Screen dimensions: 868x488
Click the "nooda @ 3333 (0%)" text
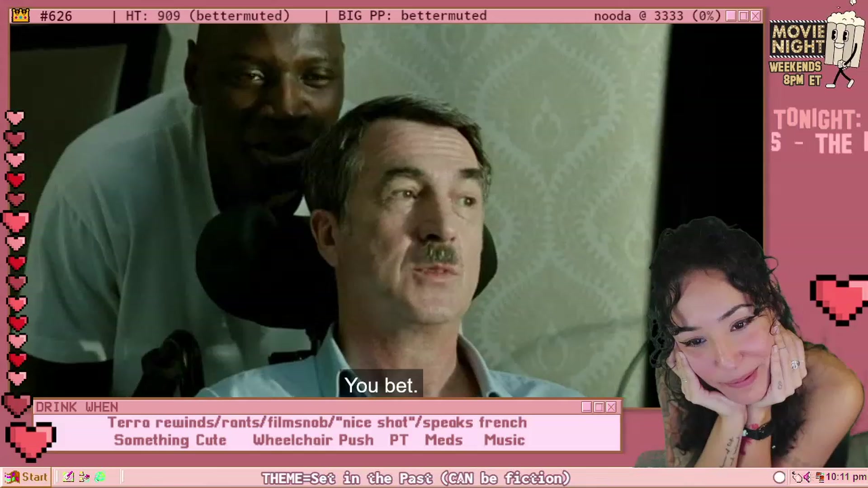657,16
